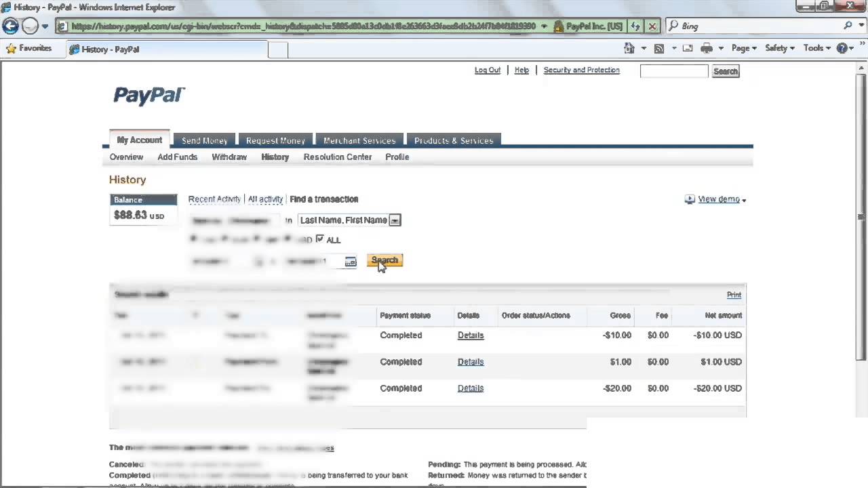Select the My Account tab
Screen dimensions: 868x488
pos(140,140)
